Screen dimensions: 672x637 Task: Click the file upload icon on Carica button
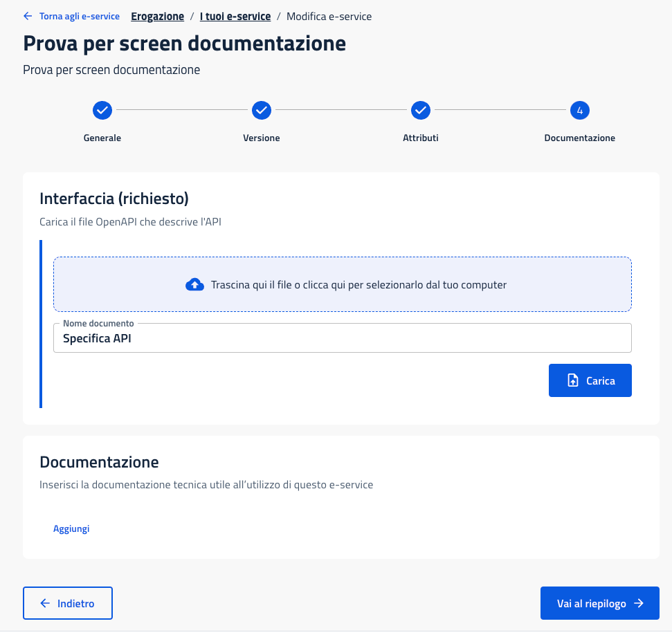pyautogui.click(x=573, y=380)
